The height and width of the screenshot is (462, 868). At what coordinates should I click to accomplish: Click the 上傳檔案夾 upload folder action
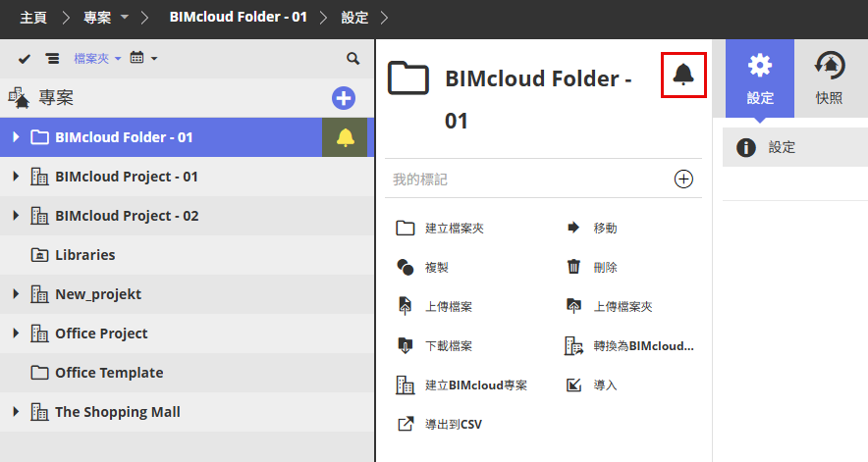tap(609, 306)
